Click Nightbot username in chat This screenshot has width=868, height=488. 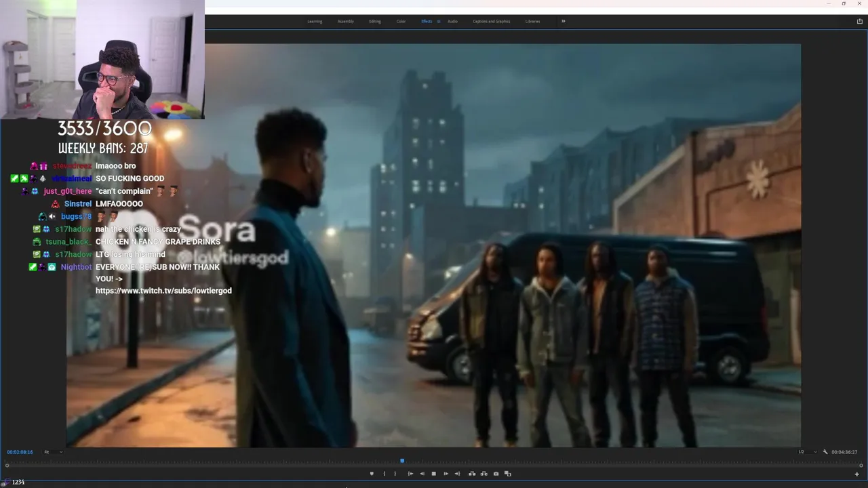click(x=76, y=267)
